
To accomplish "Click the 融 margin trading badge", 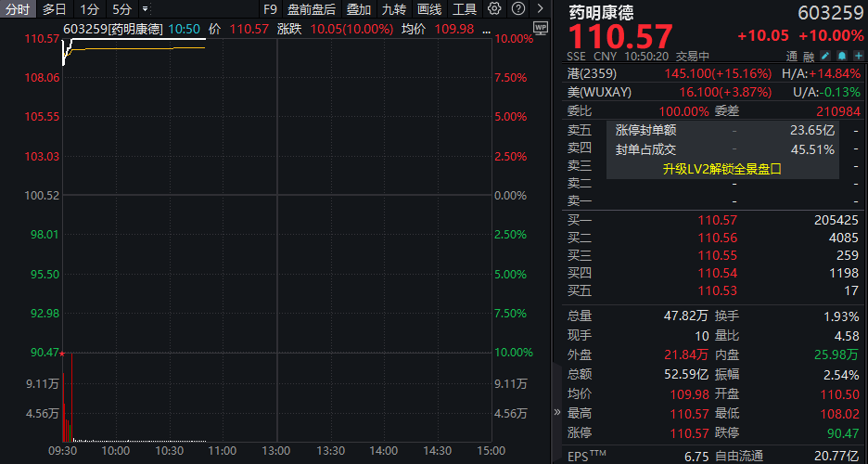I will pos(809,57).
